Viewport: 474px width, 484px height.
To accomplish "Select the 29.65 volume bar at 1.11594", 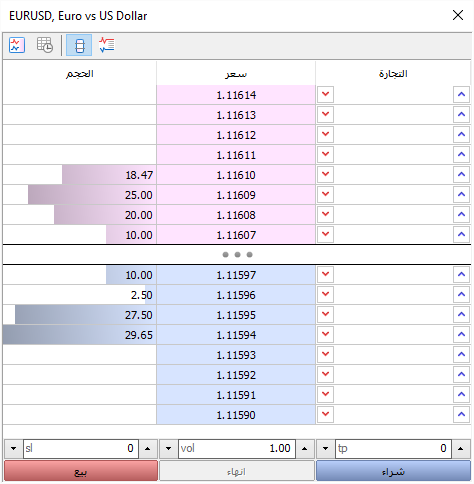I will [79, 335].
